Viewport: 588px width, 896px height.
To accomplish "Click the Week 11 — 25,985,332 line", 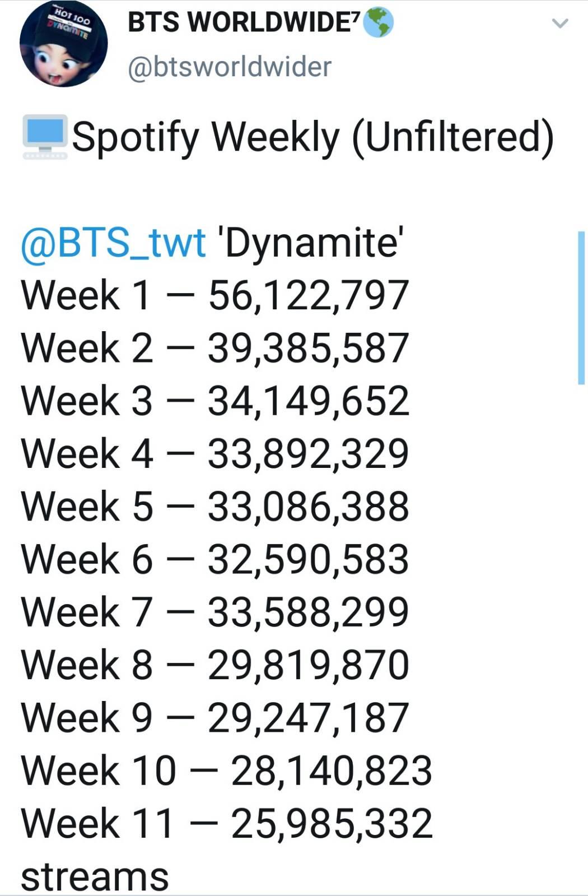I will click(x=227, y=822).
